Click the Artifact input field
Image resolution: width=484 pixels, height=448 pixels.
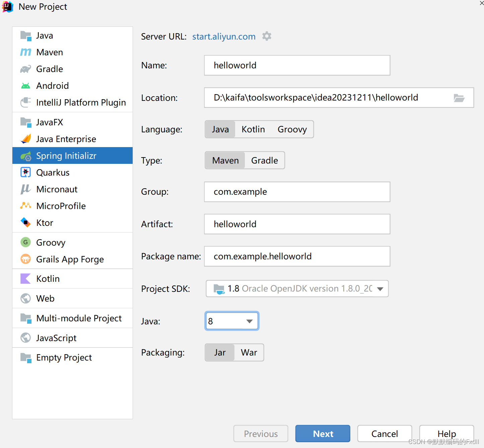pos(297,224)
